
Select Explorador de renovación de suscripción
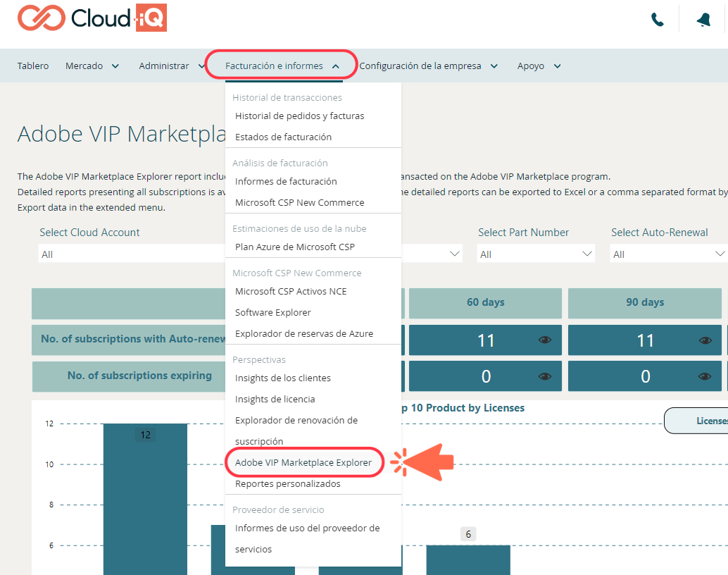pos(296,431)
